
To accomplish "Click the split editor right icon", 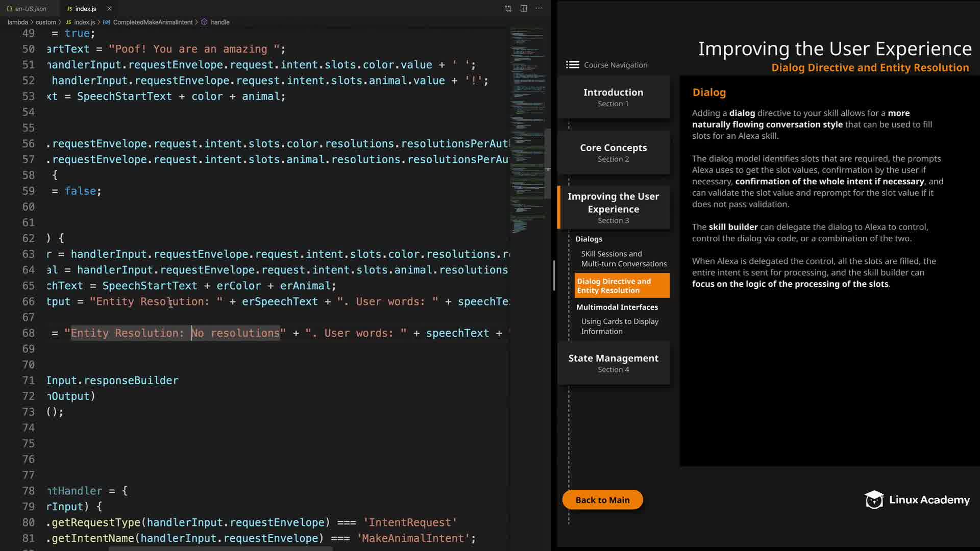I will coord(524,9).
